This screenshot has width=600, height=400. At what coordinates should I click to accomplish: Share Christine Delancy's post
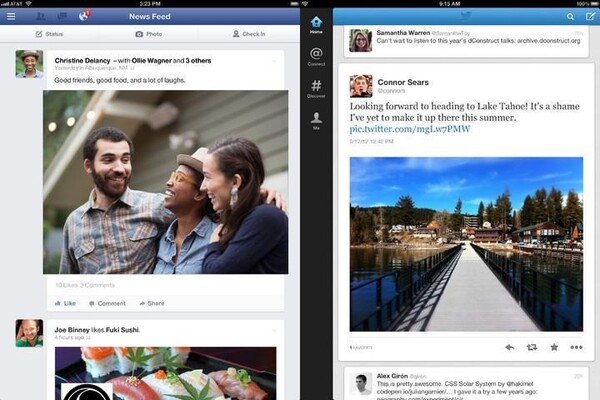(x=152, y=303)
